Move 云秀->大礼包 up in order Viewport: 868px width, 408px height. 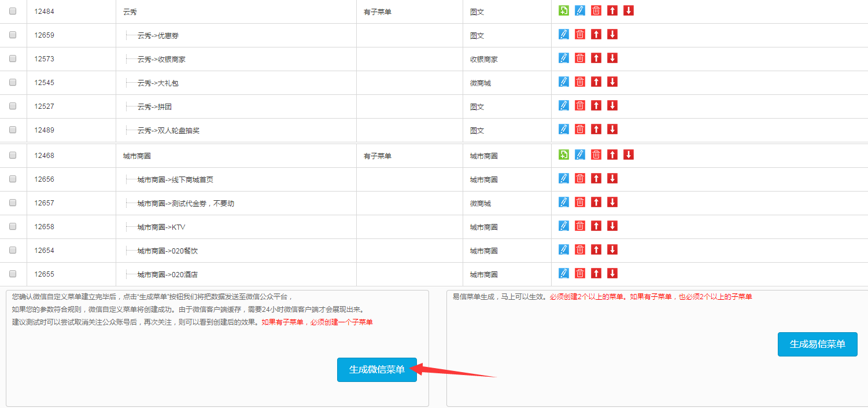point(596,82)
